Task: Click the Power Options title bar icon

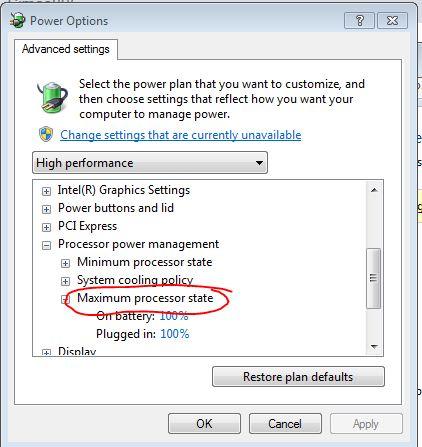Action: [x=18, y=20]
